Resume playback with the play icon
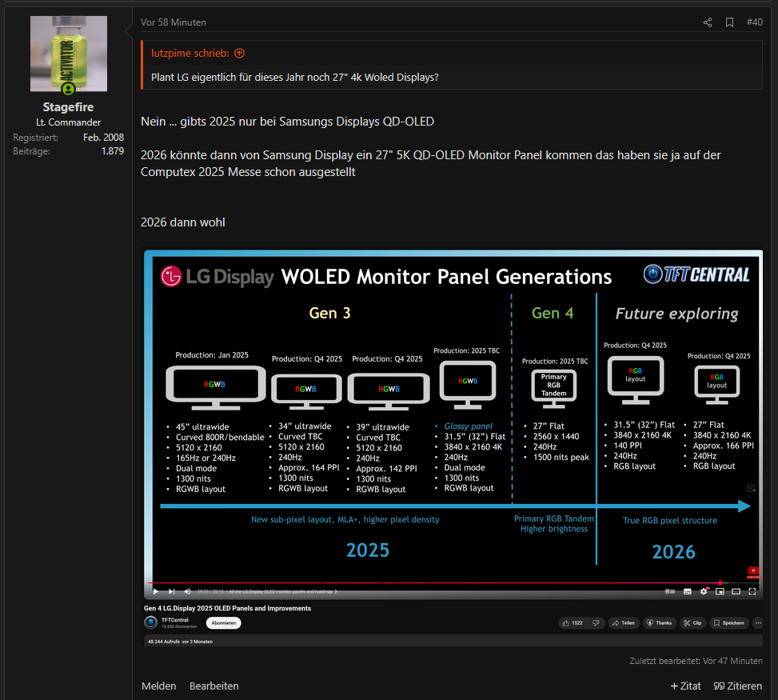The width and height of the screenshot is (778, 700). (x=156, y=591)
